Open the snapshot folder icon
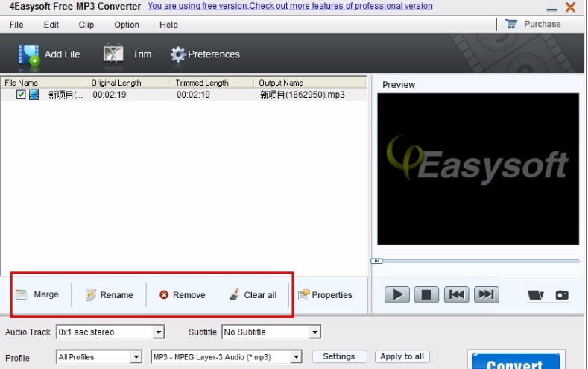The width and height of the screenshot is (588, 369). tap(535, 295)
